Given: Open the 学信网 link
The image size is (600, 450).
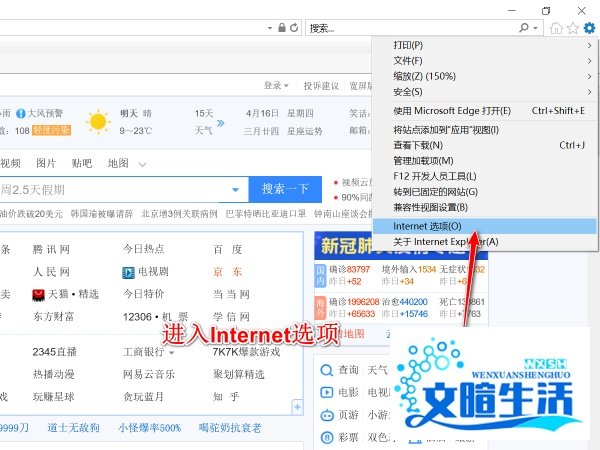Looking at the screenshot, I should (232, 317).
